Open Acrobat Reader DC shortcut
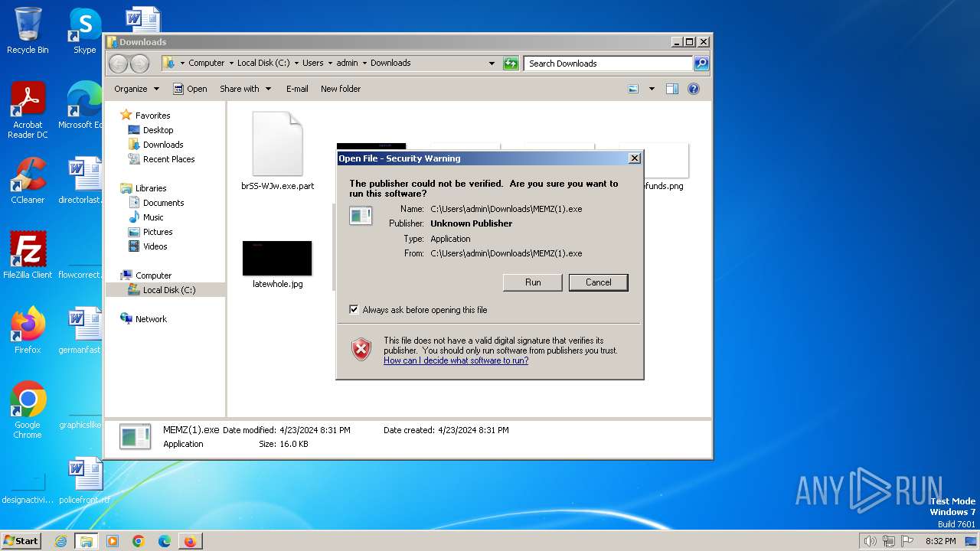The width and height of the screenshot is (980, 551). (28, 110)
